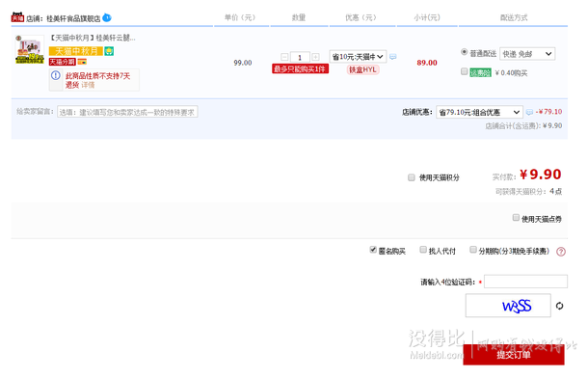Viewport: 588px width, 378px height.
Task: Tick the 运费险 ¥0.40 checkbox
Action: tap(465, 71)
